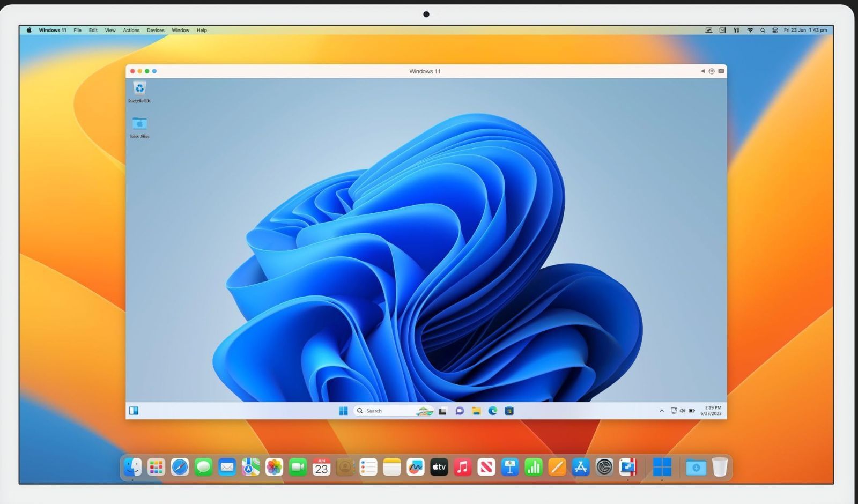Open the Actions menu in Parallels

point(131,31)
